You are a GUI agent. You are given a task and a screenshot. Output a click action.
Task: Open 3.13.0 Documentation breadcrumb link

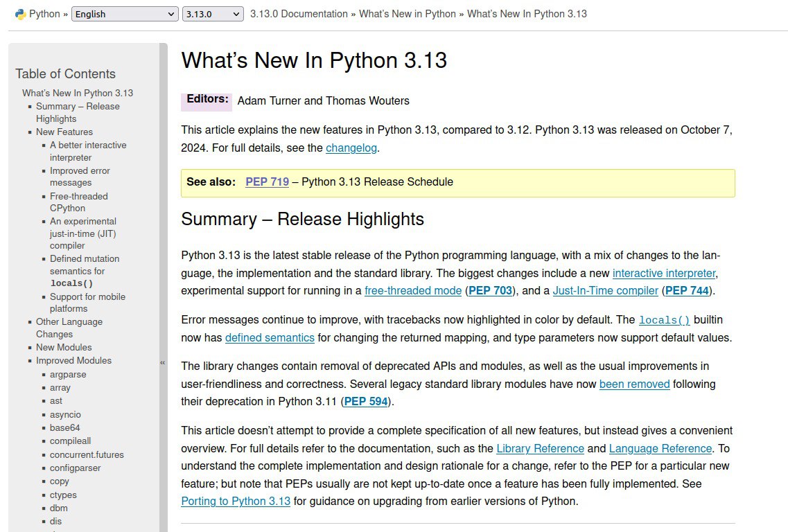point(299,14)
